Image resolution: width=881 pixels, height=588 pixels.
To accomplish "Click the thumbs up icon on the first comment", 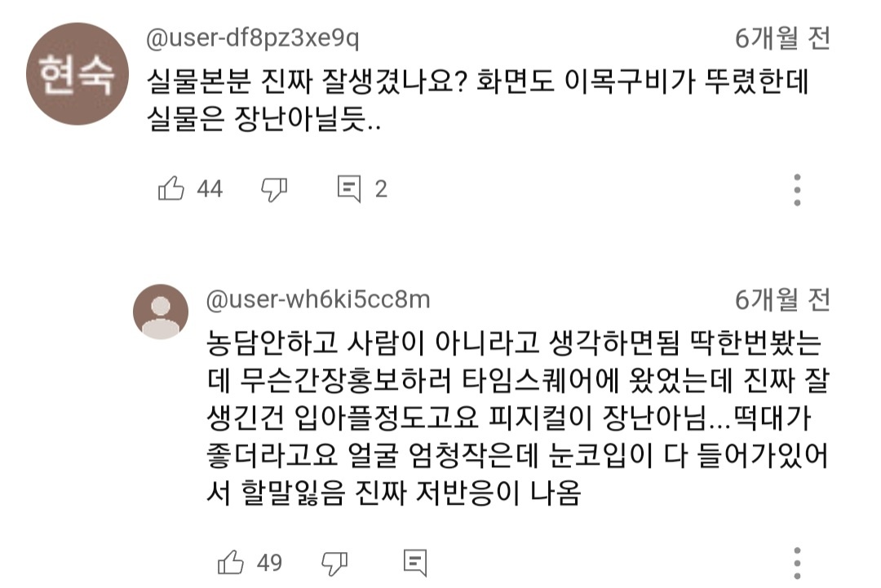I will coord(172,188).
